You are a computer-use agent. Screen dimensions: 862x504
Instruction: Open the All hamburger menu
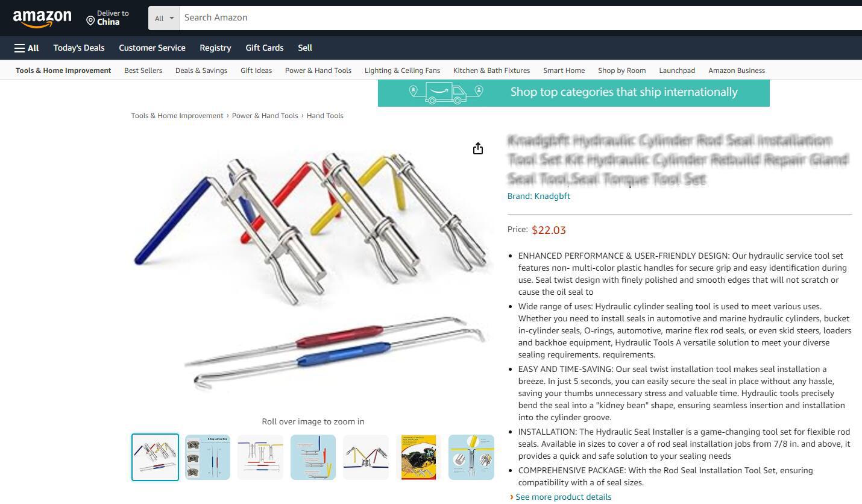[x=27, y=48]
